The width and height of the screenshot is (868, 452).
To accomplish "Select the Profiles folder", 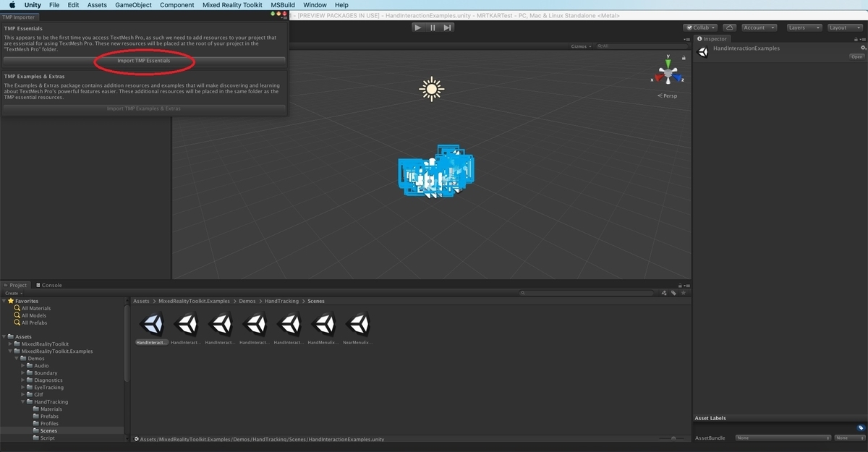I will (49, 423).
